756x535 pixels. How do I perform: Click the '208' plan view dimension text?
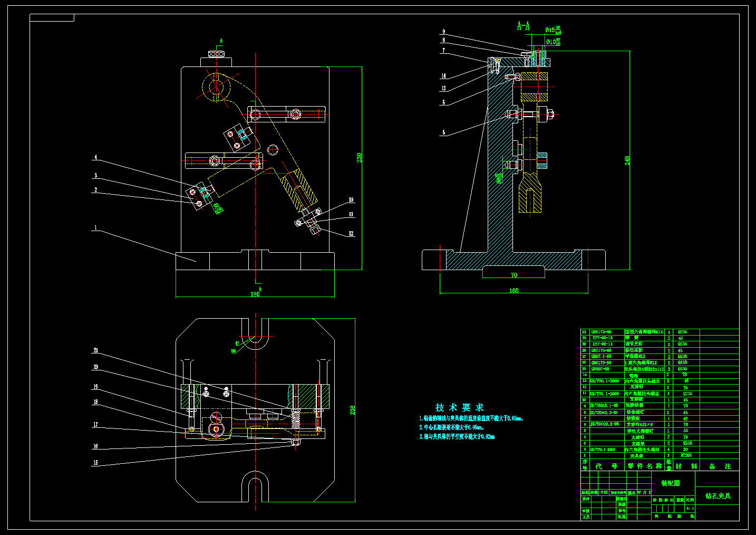pos(353,409)
